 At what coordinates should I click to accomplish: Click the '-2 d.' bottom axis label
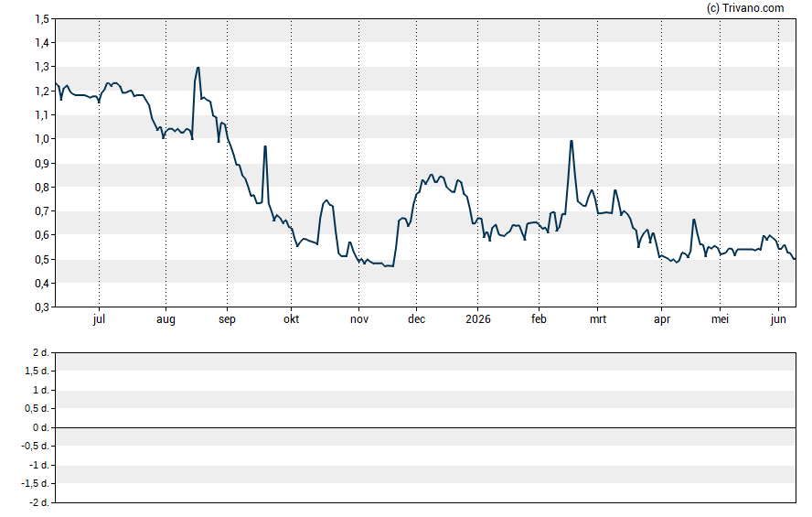tap(39, 502)
